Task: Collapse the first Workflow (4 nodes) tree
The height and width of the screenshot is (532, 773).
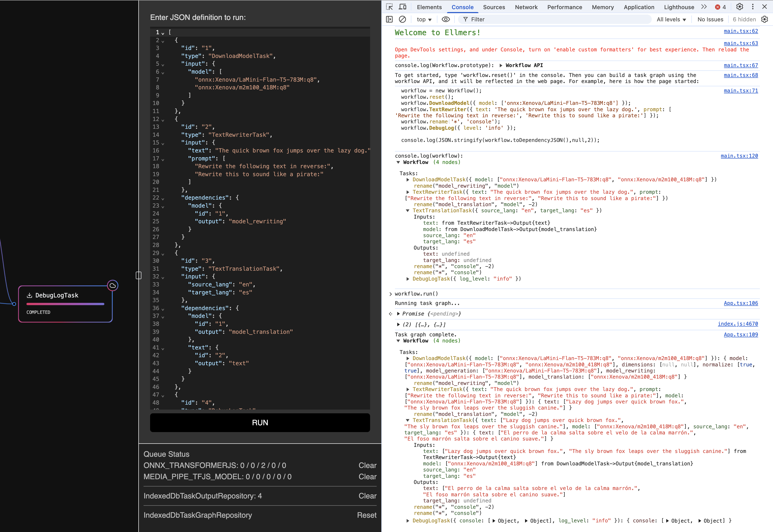Action: point(398,162)
